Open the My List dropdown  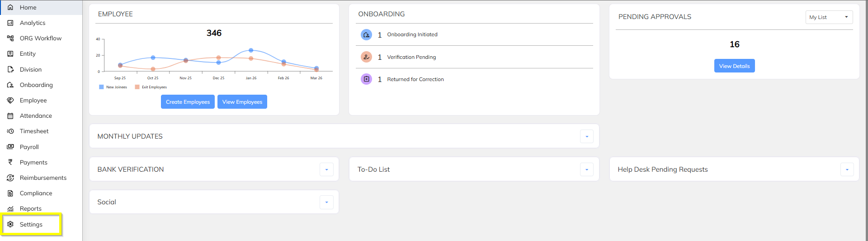pyautogui.click(x=829, y=17)
